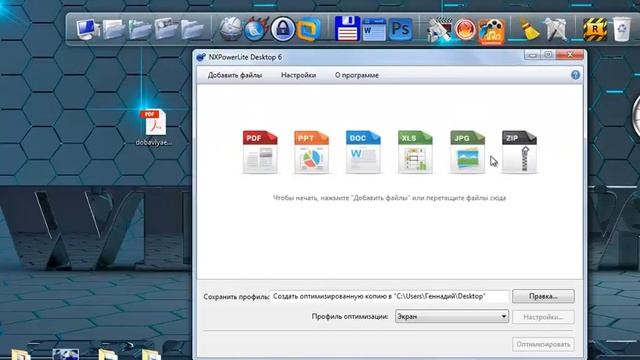Click the Настройки... button beside profile dropdown
Image resolution: width=640 pixels, height=360 pixels.
[x=543, y=317]
